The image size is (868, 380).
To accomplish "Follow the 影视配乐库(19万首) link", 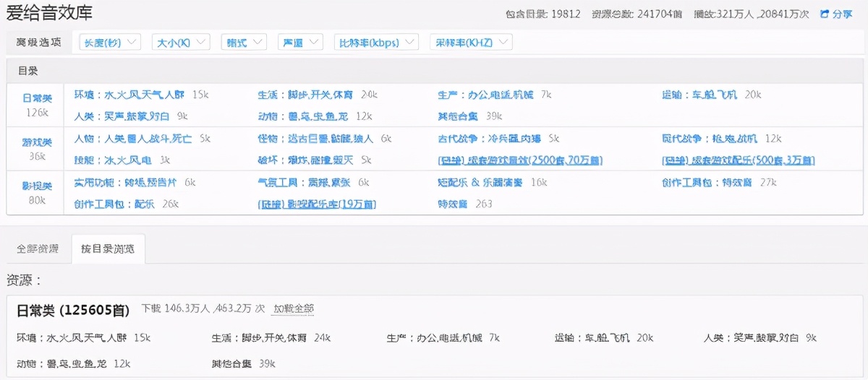I will coord(317,204).
